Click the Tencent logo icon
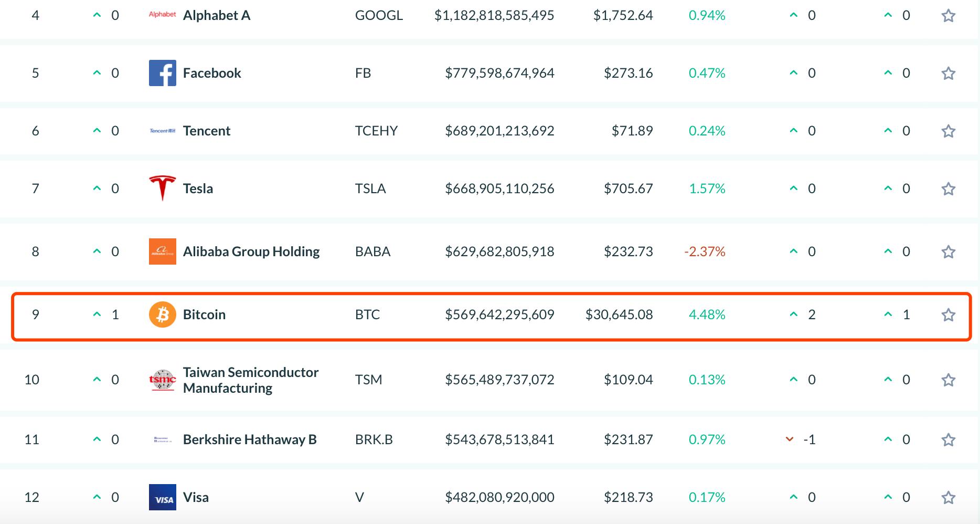This screenshot has width=980, height=524. 163,131
